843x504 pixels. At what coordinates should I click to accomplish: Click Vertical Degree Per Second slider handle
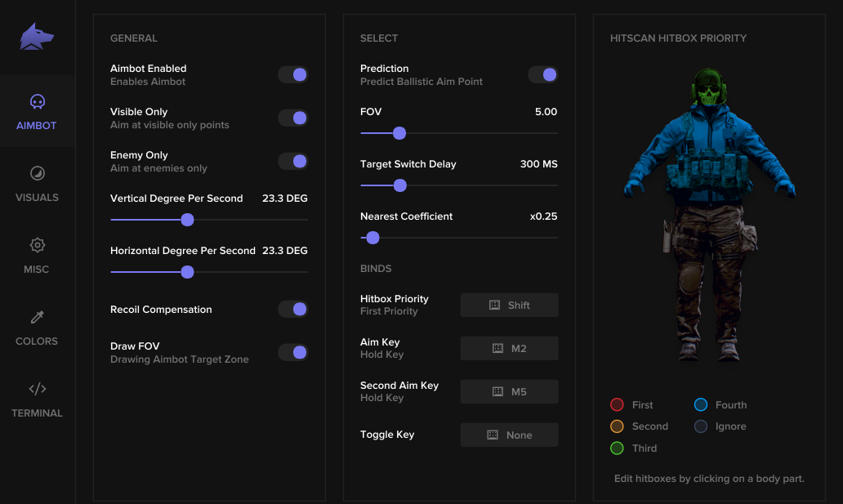187,220
